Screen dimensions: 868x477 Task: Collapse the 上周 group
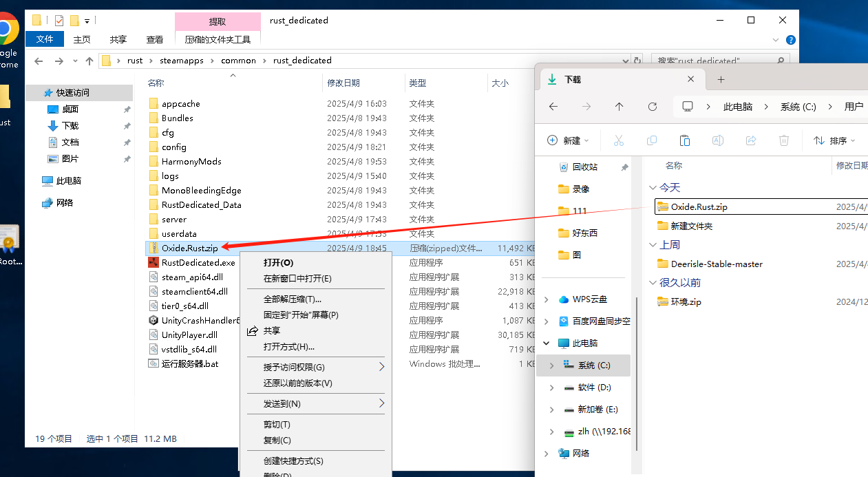pyautogui.click(x=653, y=244)
